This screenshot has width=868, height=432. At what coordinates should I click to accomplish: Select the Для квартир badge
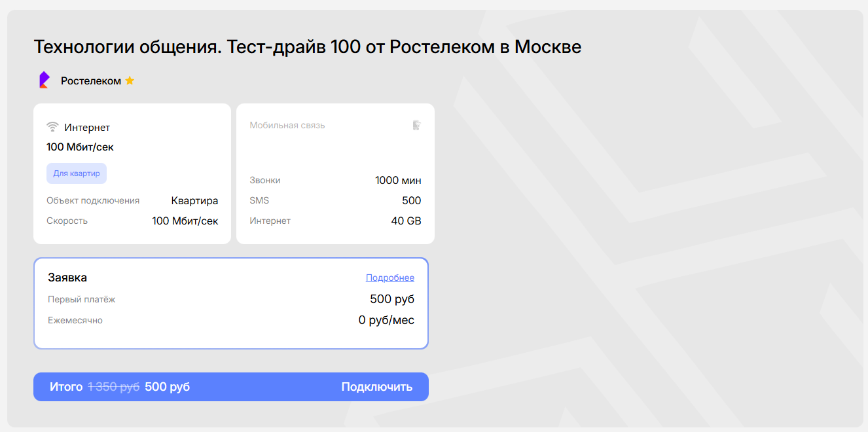pyautogui.click(x=77, y=173)
